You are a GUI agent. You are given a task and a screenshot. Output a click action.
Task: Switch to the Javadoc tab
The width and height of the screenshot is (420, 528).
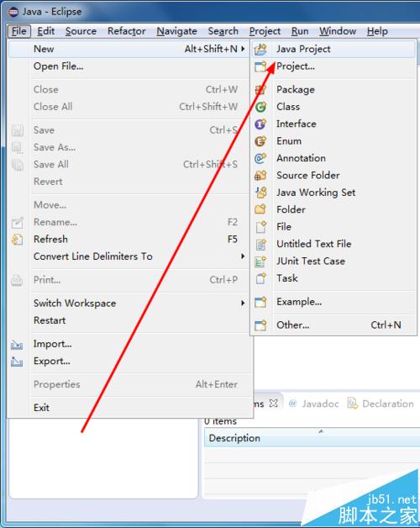coord(313,404)
